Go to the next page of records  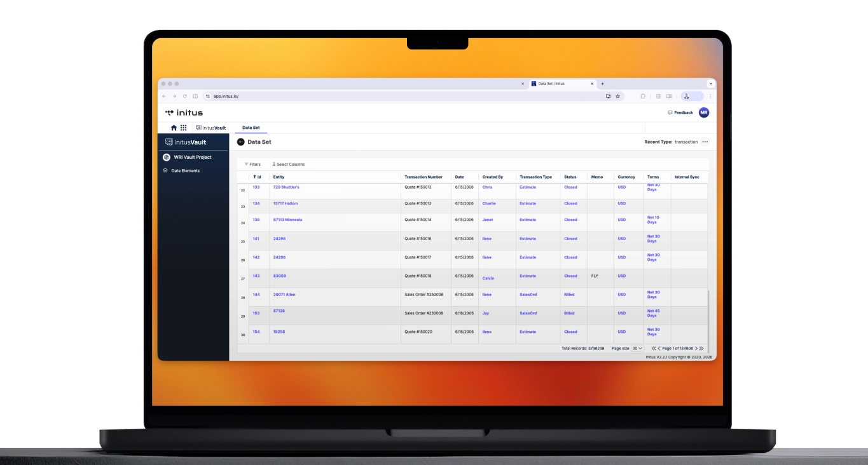click(696, 349)
